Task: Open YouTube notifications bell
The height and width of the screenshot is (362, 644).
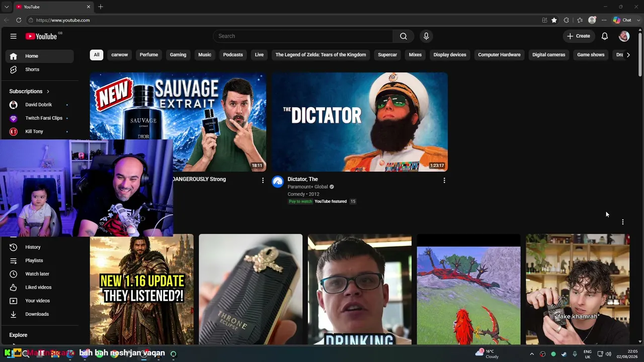Action: coord(605,36)
